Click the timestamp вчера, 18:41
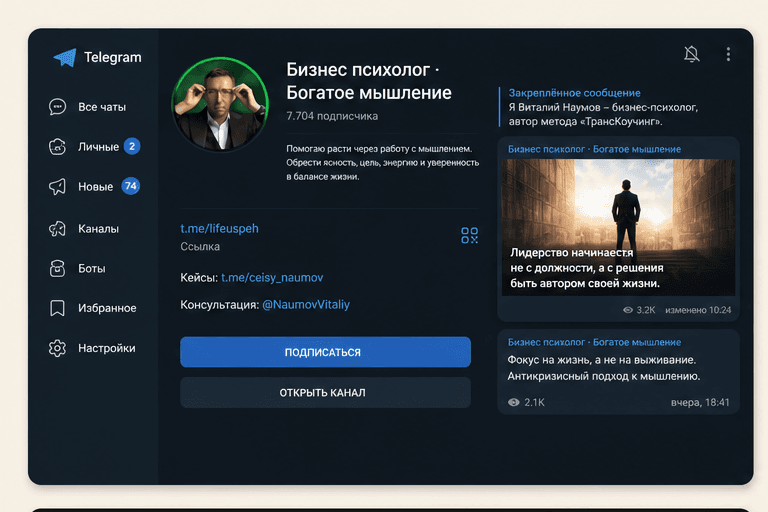768x512 pixels. point(700,402)
